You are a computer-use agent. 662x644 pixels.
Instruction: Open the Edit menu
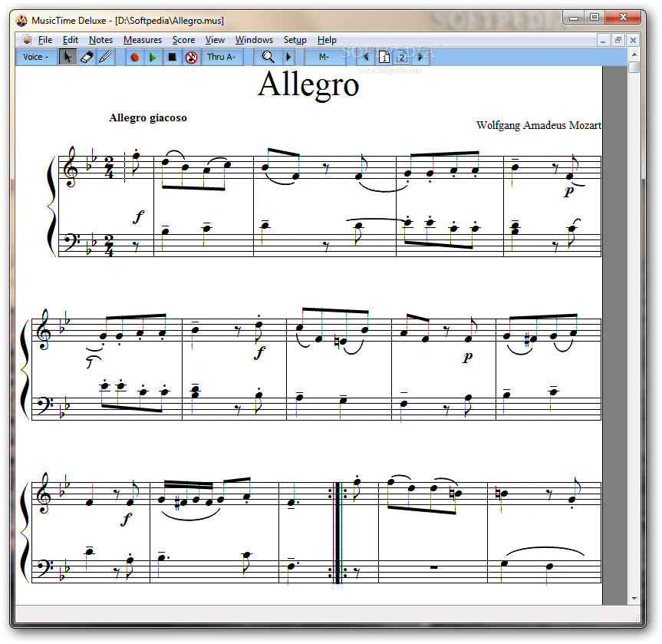[x=71, y=40]
